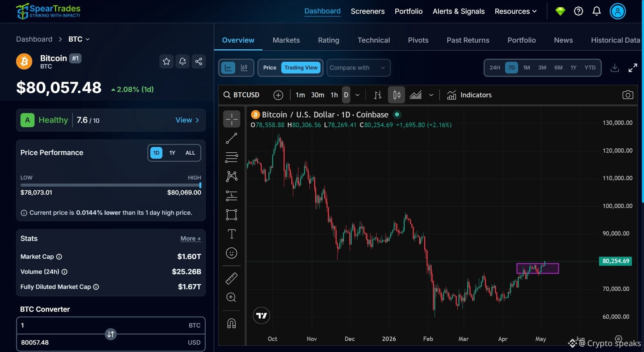
Task: Open the Compare with dropdown
Action: point(358,68)
